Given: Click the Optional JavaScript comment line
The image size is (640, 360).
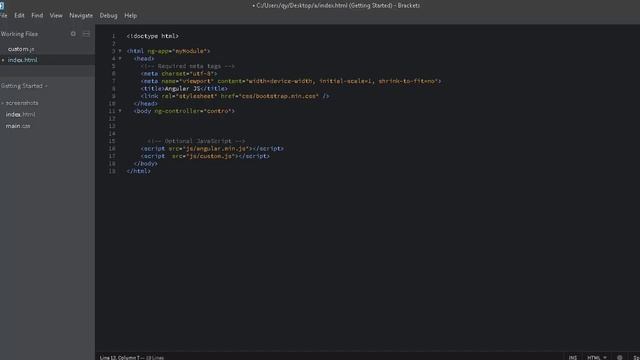Looking at the screenshot, I should (x=196, y=141).
